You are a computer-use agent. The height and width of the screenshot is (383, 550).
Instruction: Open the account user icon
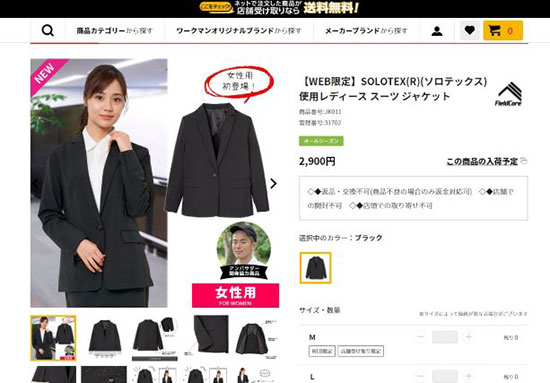[437, 31]
